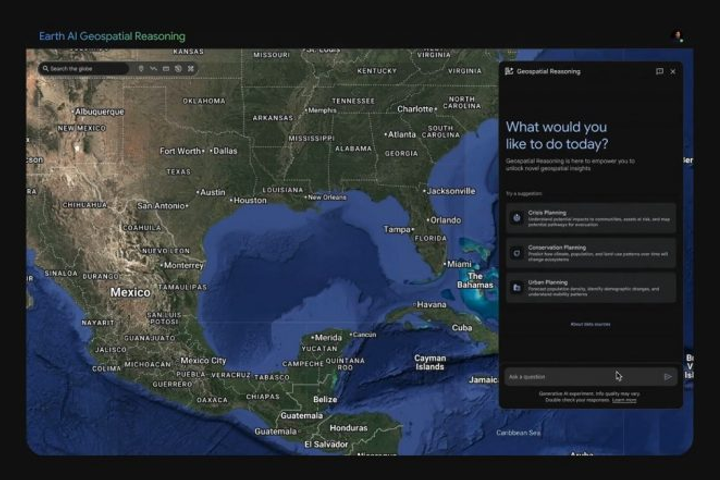Click the Fort Worth city label
Image resolution: width=720 pixels, height=480 pixels.
(x=181, y=151)
